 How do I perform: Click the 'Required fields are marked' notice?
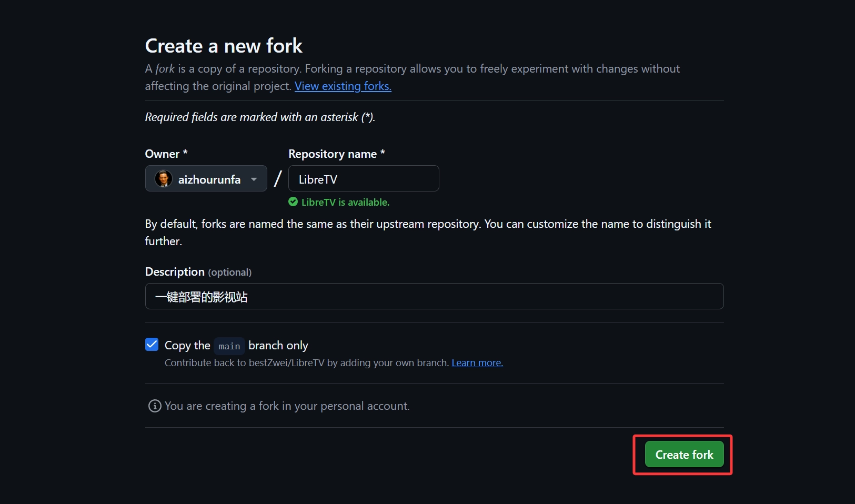tap(260, 117)
